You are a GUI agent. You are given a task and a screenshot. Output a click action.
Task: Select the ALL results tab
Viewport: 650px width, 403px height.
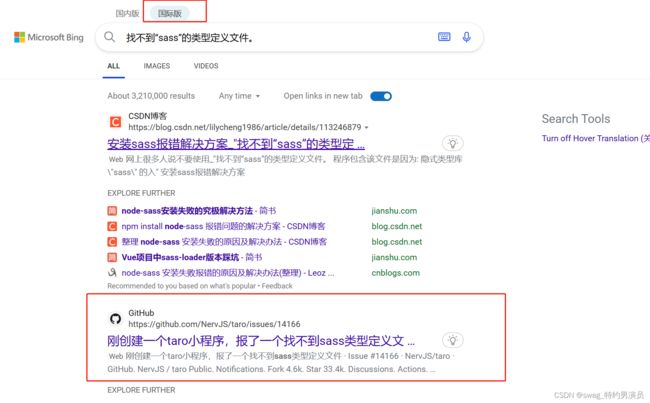pyautogui.click(x=113, y=66)
